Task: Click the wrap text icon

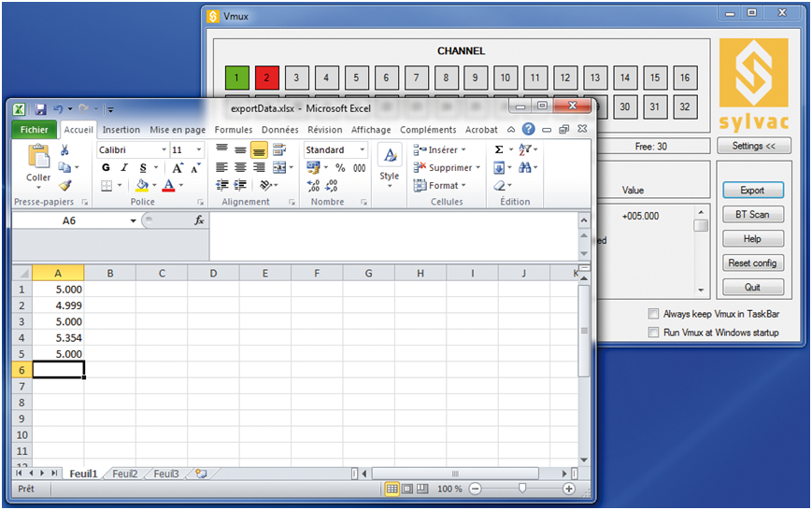Action: [279, 150]
